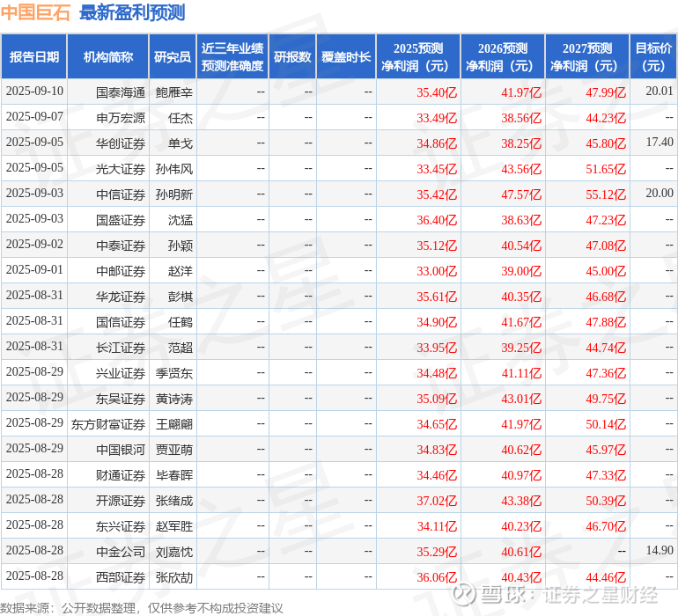Click the 2025-09-02 date cell

[34, 245]
